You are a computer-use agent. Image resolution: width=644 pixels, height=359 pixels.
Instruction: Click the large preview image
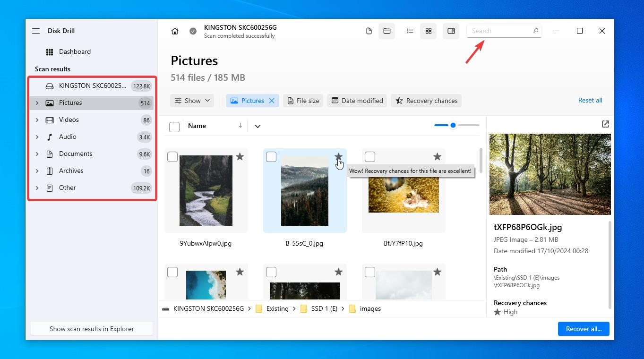(x=550, y=174)
